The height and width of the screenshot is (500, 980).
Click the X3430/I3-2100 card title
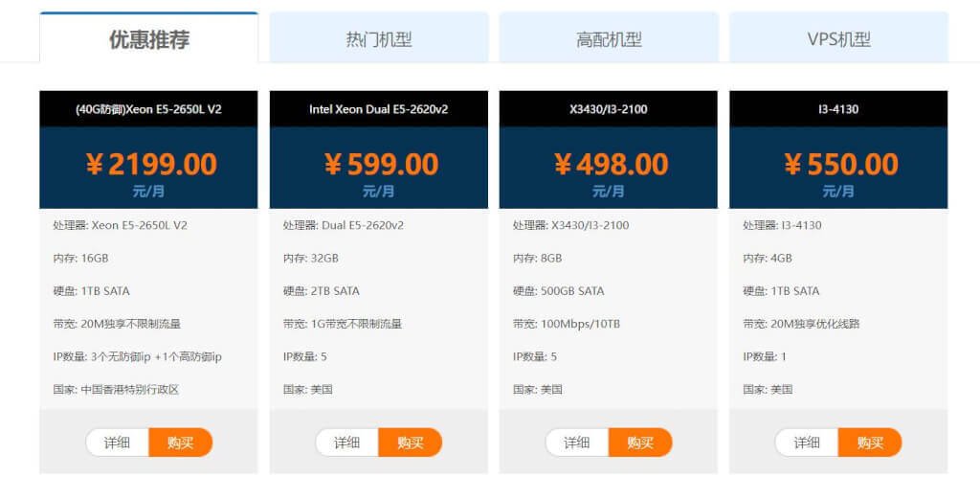pyautogui.click(x=609, y=109)
